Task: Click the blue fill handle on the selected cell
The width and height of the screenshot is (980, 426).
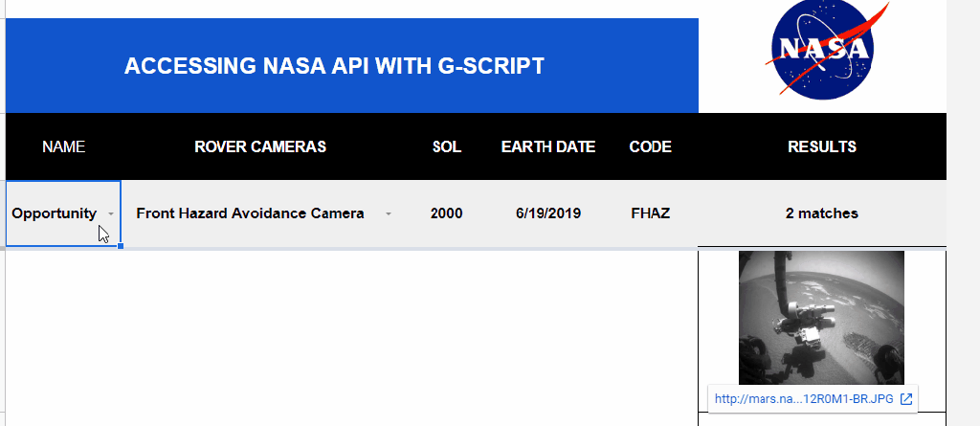Action: (121, 246)
